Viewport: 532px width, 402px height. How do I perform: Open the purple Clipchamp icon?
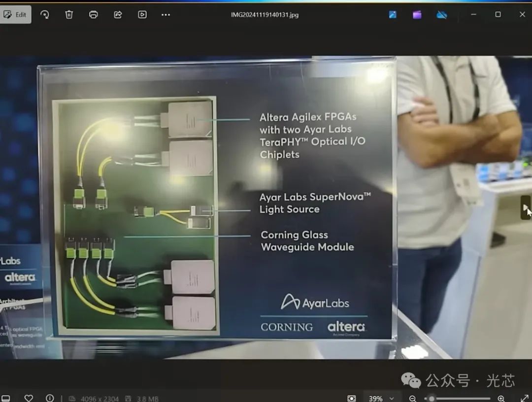[417, 15]
